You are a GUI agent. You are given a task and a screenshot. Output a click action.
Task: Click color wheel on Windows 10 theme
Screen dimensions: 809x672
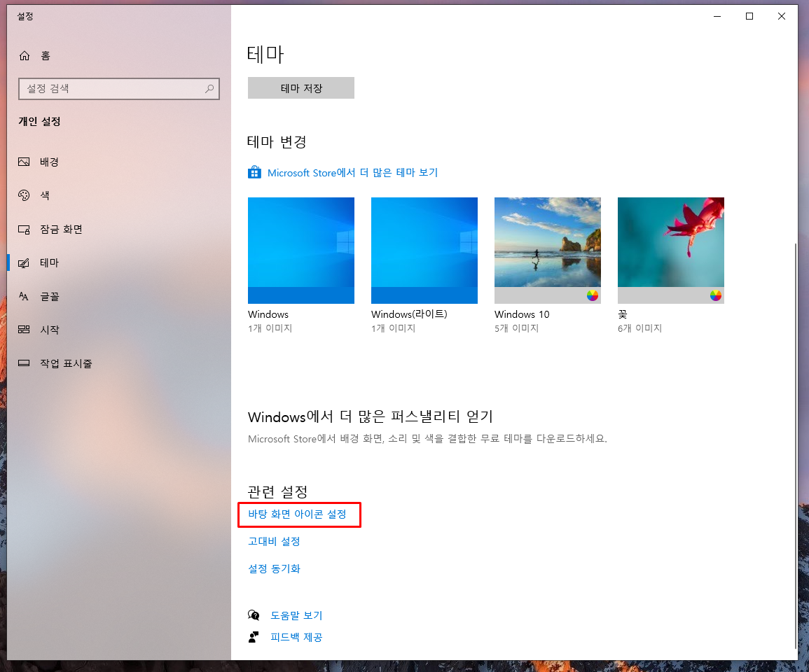(593, 295)
